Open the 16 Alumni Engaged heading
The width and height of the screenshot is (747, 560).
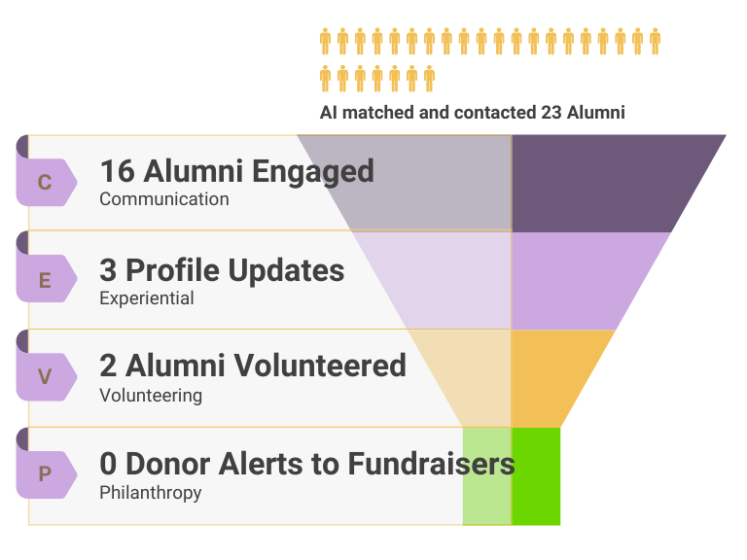point(236,171)
